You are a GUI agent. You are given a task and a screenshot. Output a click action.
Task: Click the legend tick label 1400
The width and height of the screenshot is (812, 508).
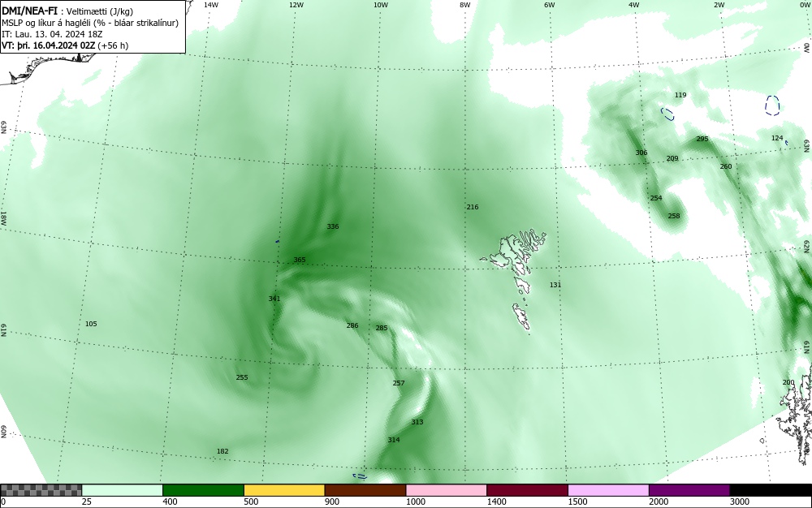pos(498,502)
